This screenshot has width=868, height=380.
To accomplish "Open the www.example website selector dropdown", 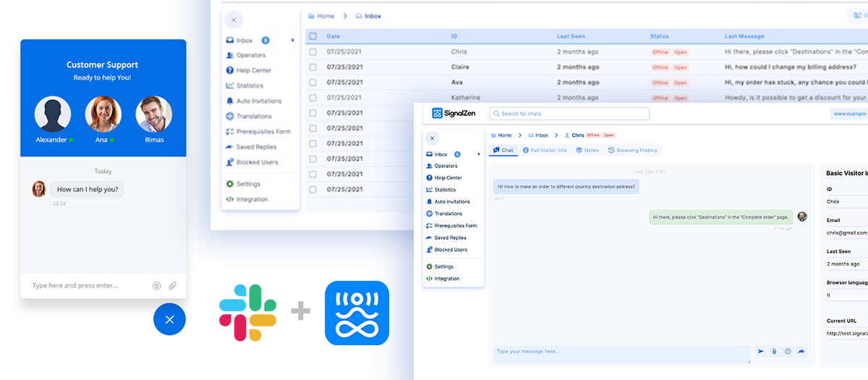I will coord(849,114).
